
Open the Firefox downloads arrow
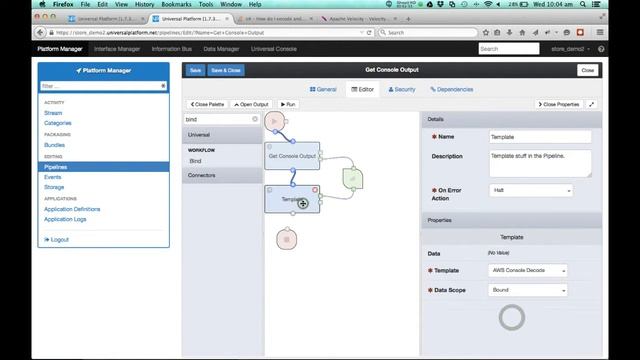(509, 32)
